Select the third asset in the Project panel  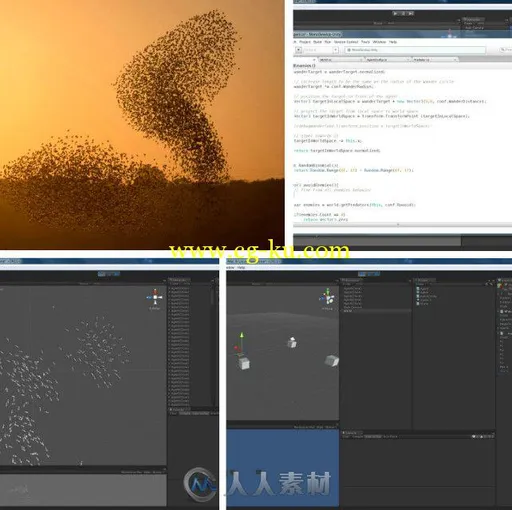point(427,296)
